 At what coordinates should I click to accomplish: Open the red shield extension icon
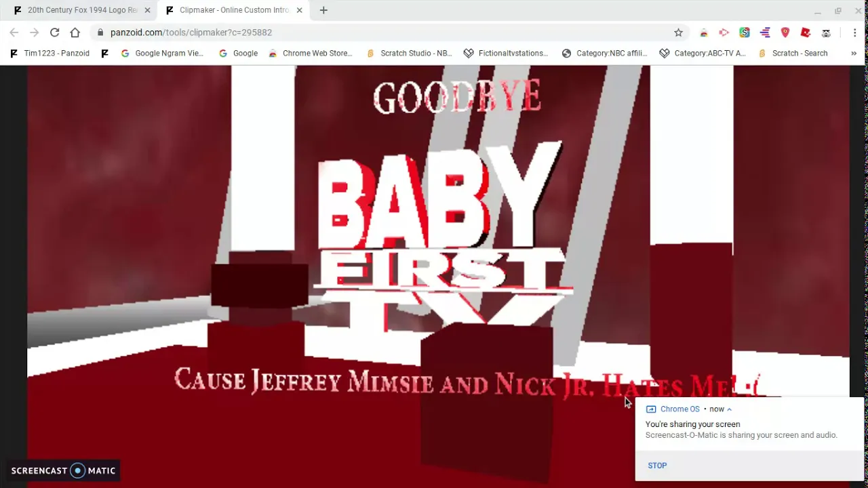pyautogui.click(x=785, y=33)
